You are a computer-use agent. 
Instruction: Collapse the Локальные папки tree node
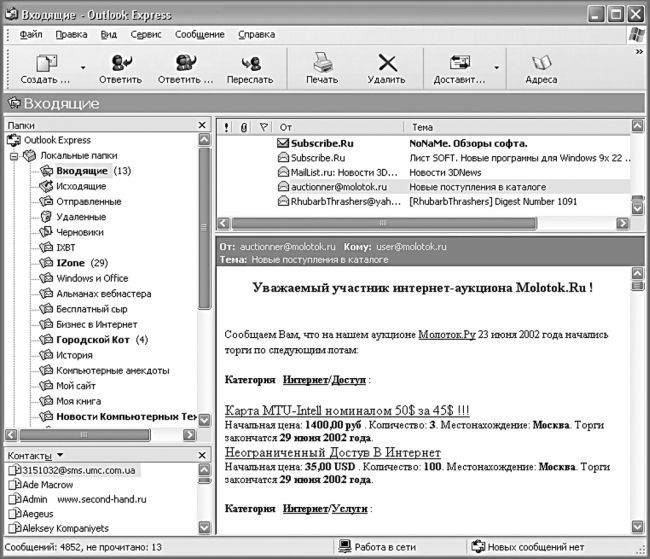[x=13, y=156]
